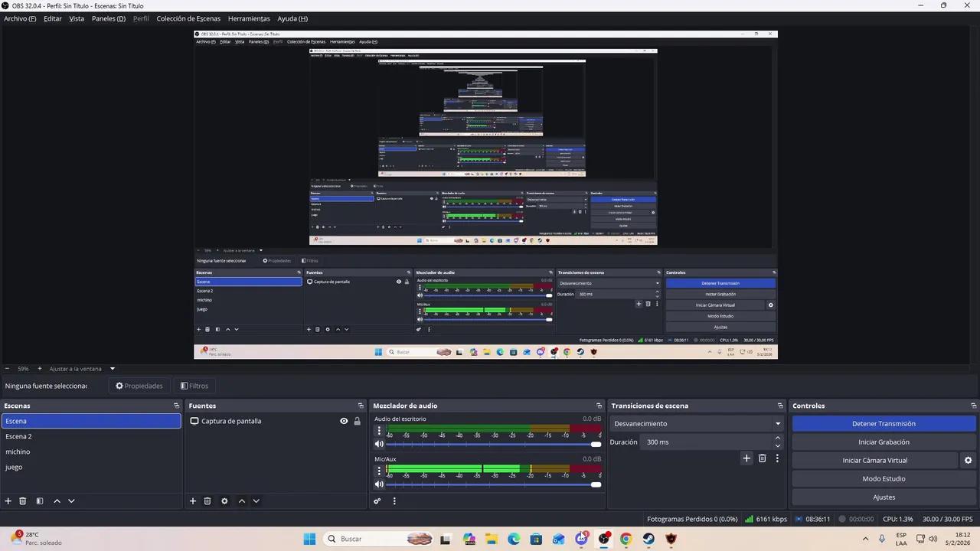Open the Herramientas menu

click(249, 18)
